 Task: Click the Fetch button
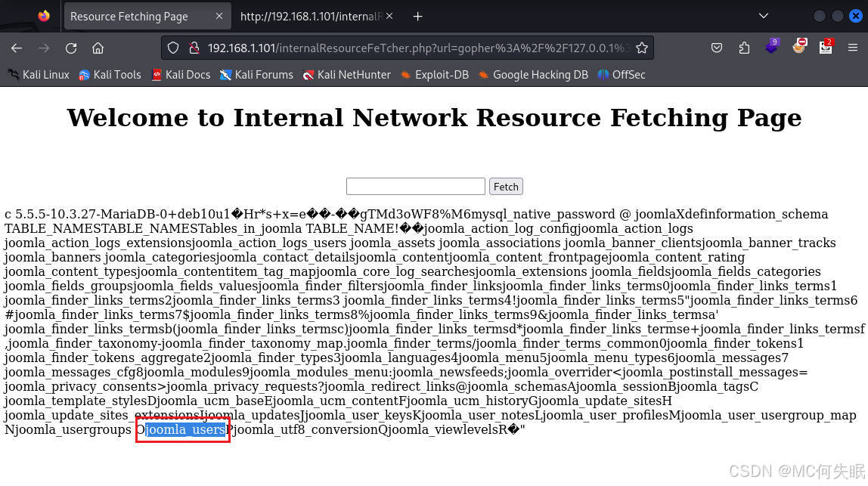[506, 187]
